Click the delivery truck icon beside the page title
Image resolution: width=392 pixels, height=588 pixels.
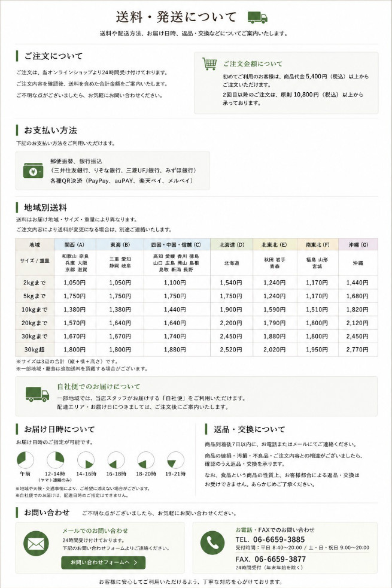pos(257,17)
